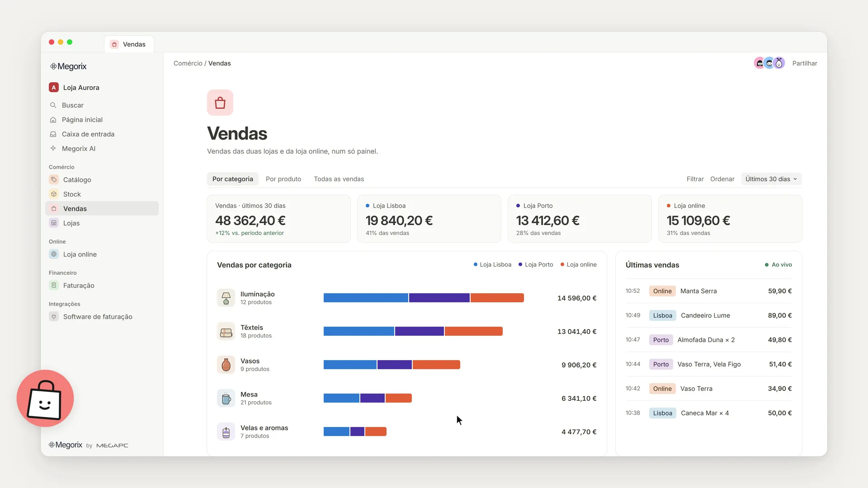
Task: Click the Ordenar button
Action: pos(722,179)
